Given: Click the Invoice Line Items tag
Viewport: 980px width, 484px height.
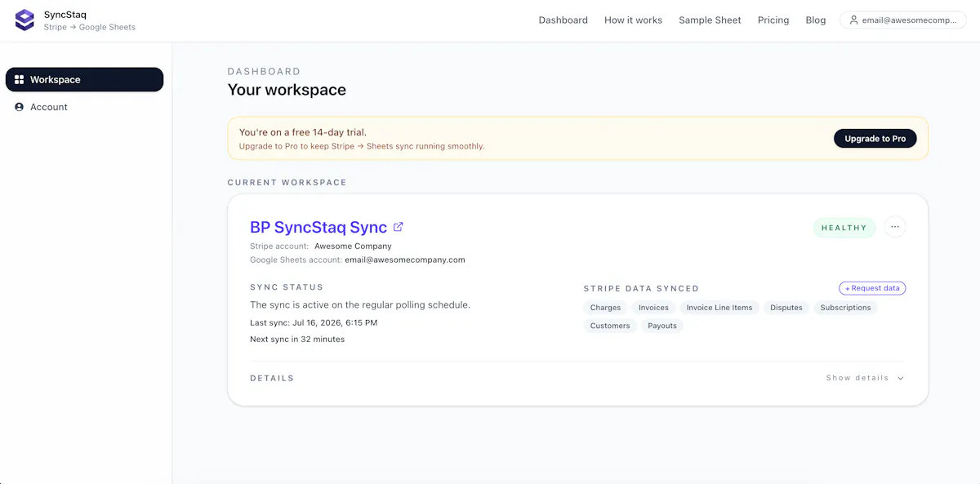Looking at the screenshot, I should (719, 308).
